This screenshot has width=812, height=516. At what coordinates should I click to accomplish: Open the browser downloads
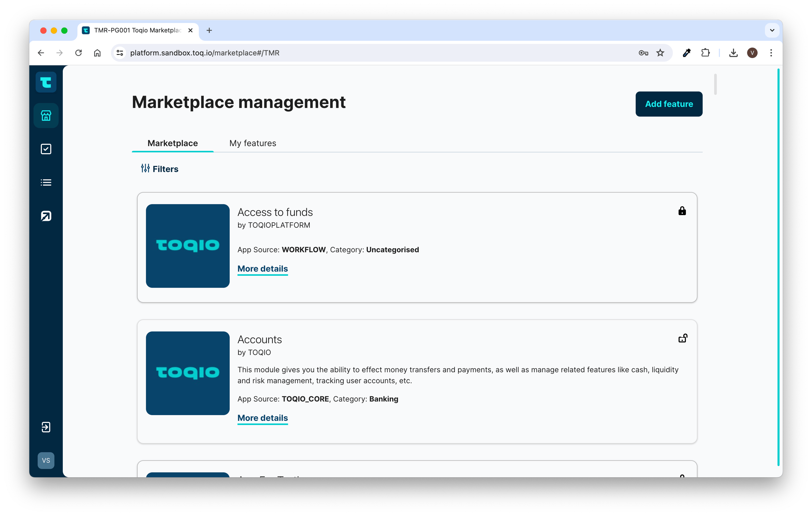pyautogui.click(x=734, y=53)
